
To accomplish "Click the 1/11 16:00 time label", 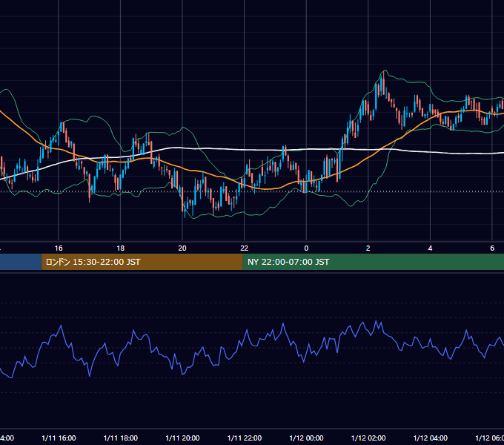I will [59, 438].
